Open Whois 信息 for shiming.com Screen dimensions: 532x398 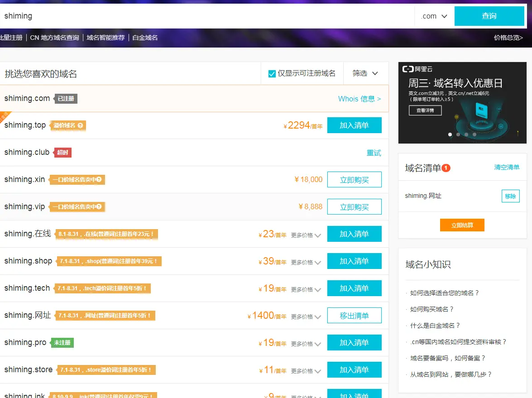[x=359, y=99]
